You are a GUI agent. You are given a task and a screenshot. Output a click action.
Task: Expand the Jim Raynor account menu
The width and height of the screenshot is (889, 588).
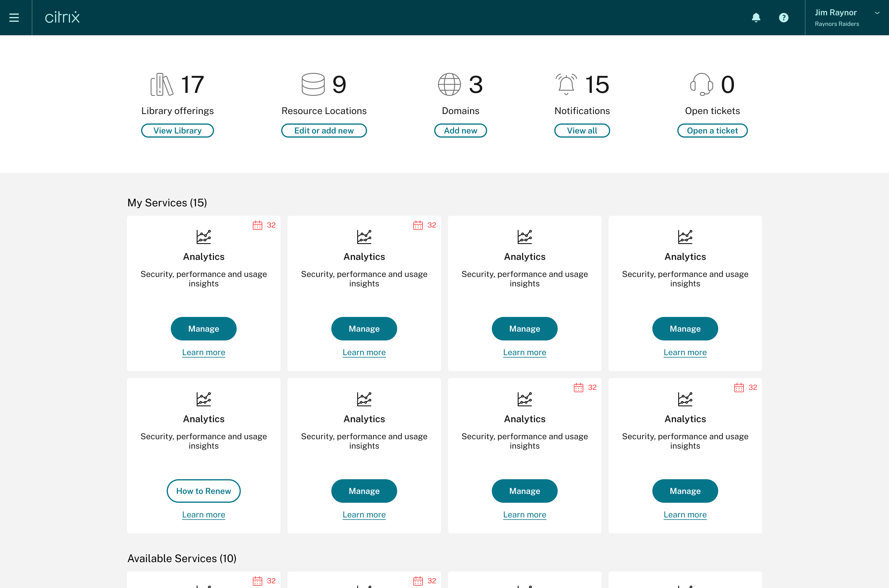click(847, 18)
